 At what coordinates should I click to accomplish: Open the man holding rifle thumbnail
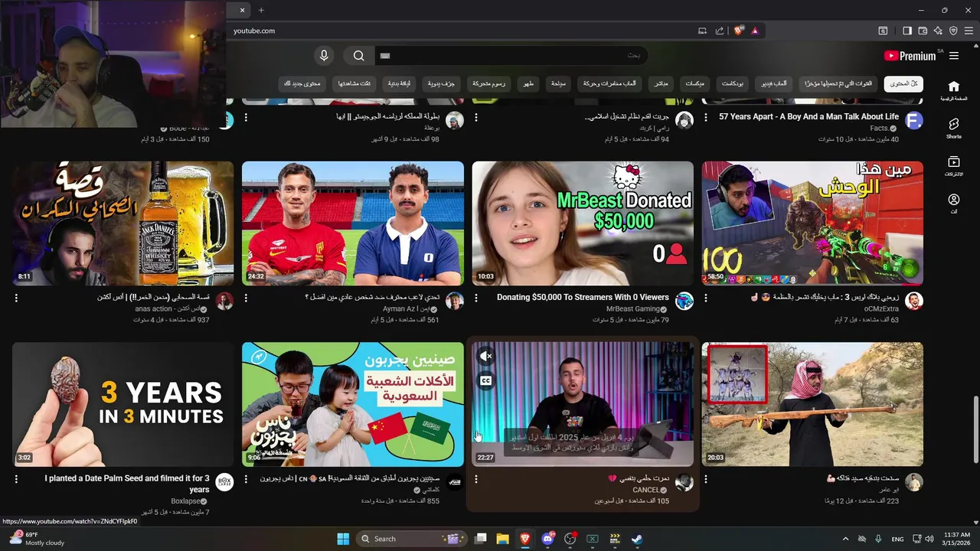tap(812, 404)
